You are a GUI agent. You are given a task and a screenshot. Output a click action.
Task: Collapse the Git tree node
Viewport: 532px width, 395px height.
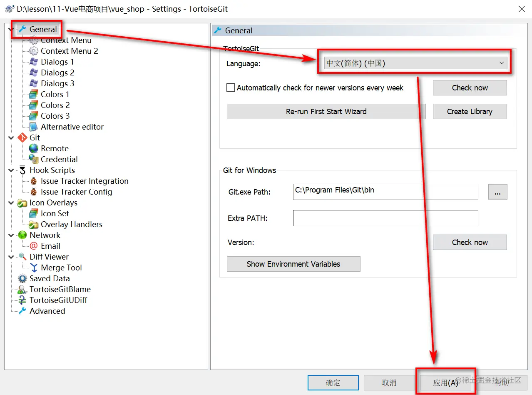tap(11, 137)
